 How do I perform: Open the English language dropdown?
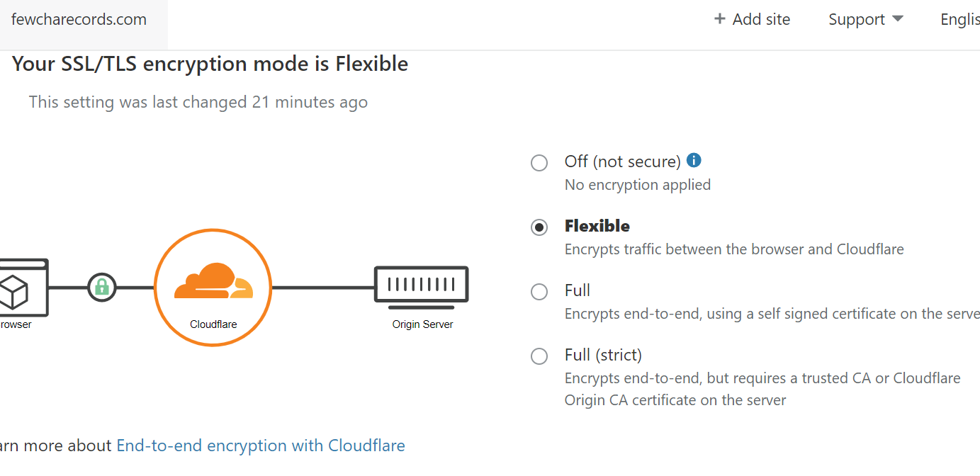point(959,20)
